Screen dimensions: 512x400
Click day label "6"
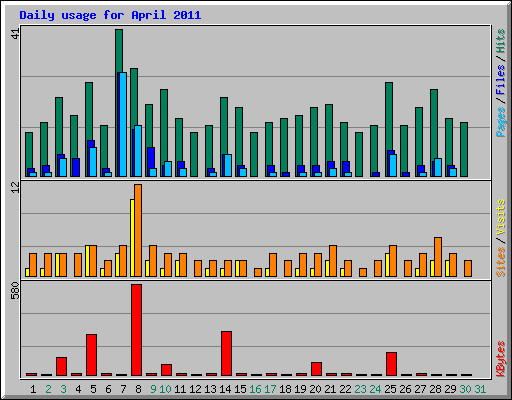click(108, 389)
